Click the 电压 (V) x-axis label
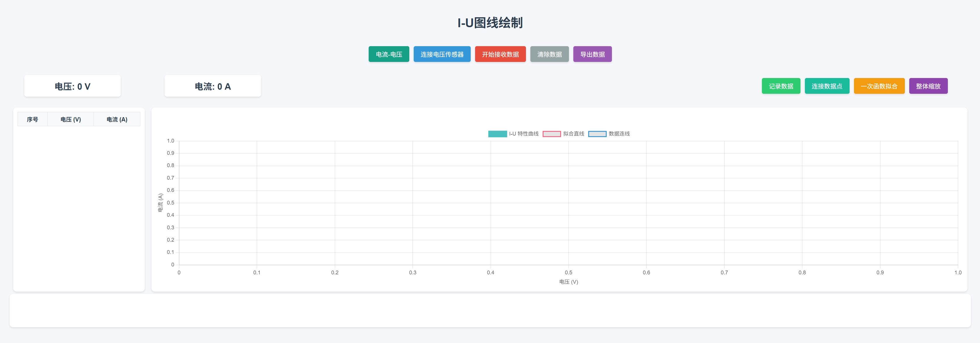 click(568, 282)
